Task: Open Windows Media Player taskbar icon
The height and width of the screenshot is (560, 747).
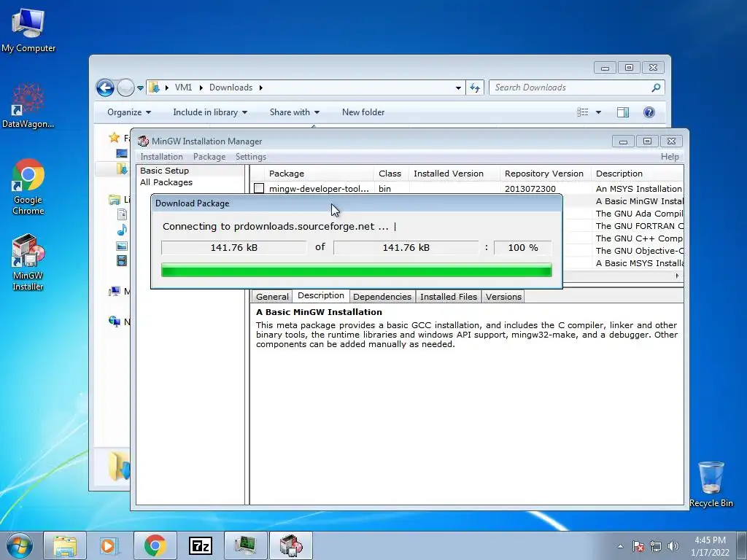Action: tap(109, 545)
